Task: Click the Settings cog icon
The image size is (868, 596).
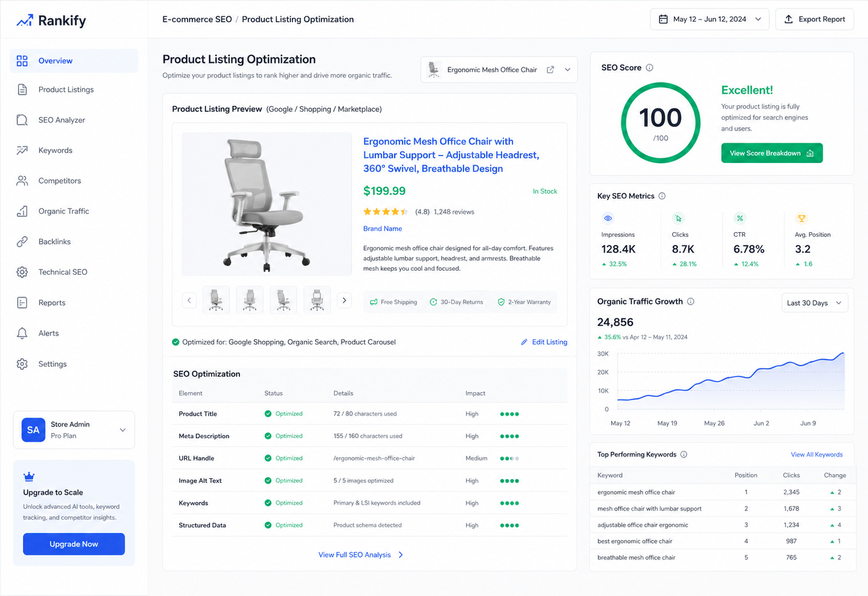Action: tap(22, 364)
